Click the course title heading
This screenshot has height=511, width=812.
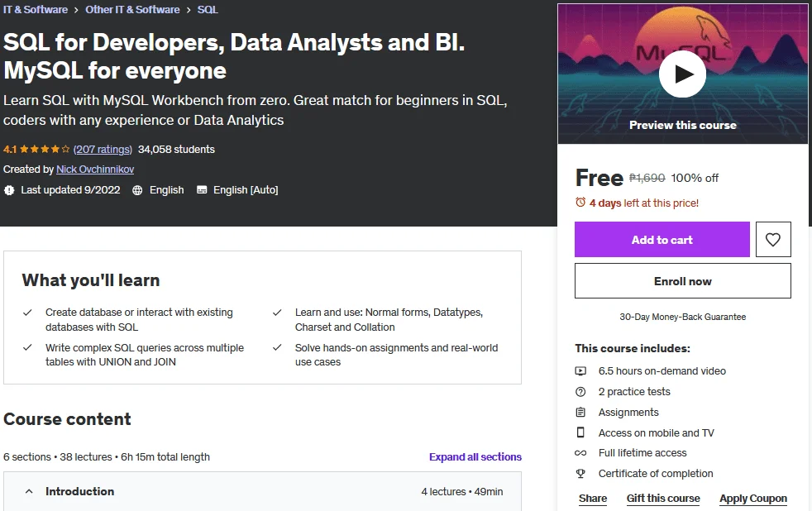click(234, 56)
